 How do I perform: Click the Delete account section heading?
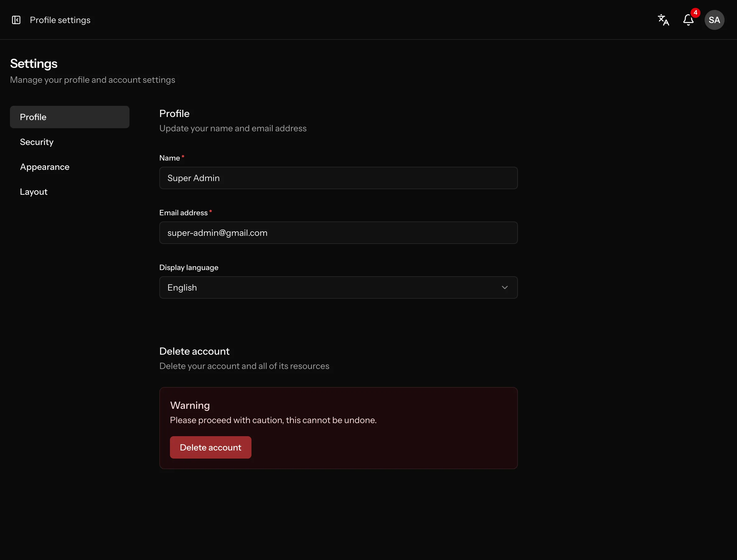[195, 351]
